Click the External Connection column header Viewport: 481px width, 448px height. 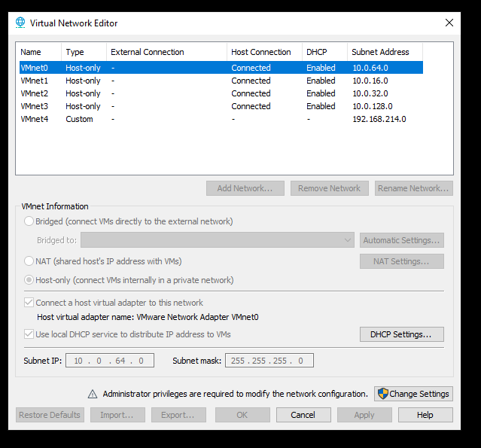pyautogui.click(x=167, y=52)
